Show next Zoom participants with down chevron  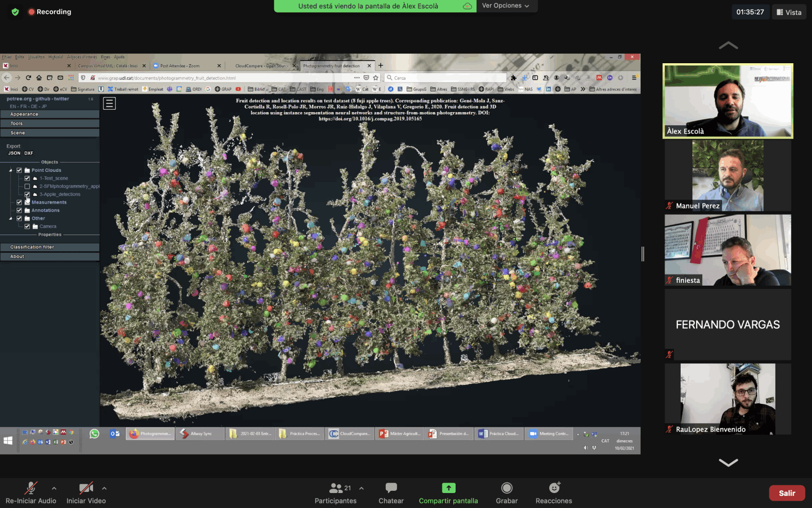pyautogui.click(x=728, y=463)
